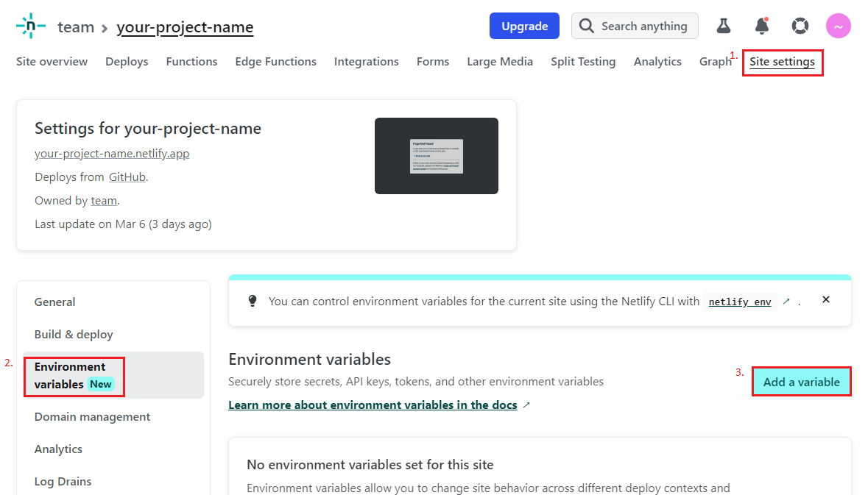This screenshot has width=868, height=495.
Task: Open notifications with the bell icon
Action: (762, 25)
